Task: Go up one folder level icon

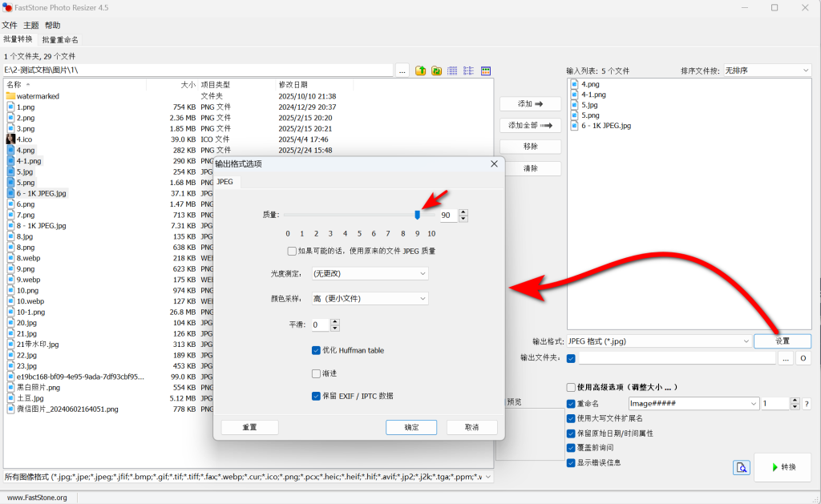Action: point(420,71)
